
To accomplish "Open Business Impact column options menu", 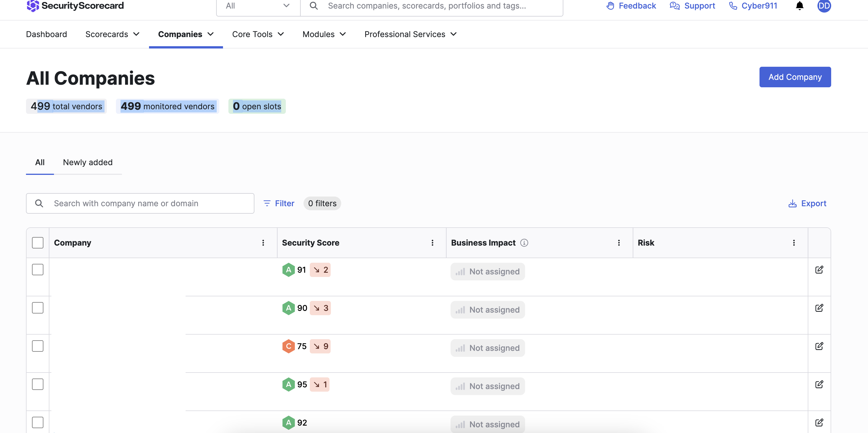I will click(619, 243).
